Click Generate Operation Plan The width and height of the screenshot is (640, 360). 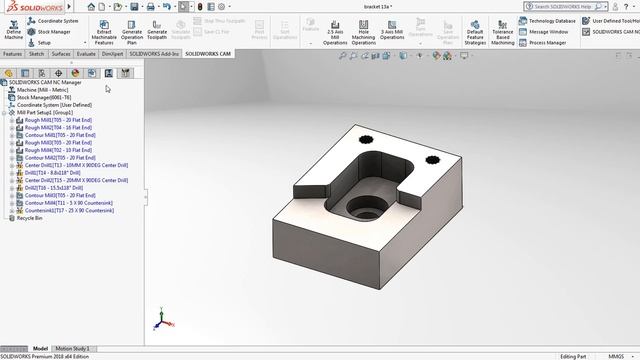131,32
